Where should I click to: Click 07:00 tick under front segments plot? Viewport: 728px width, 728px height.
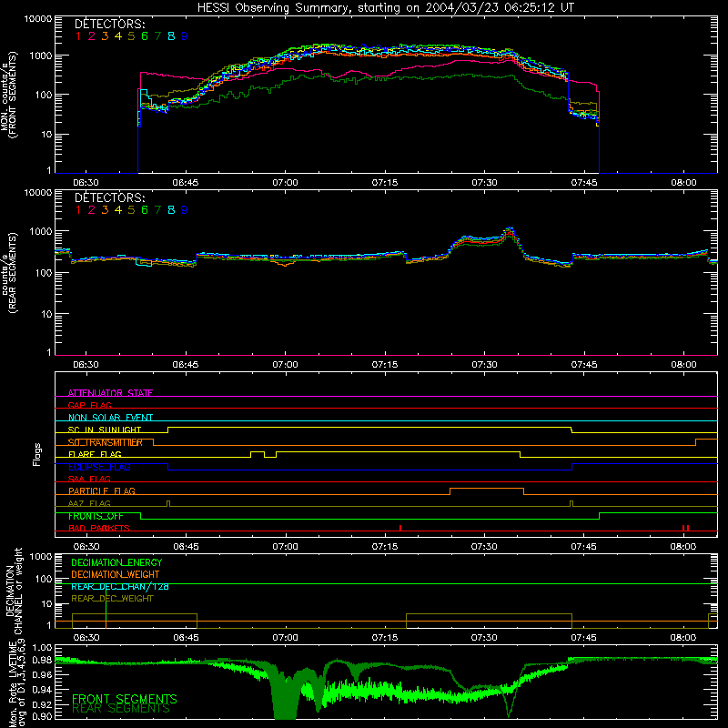[285, 183]
